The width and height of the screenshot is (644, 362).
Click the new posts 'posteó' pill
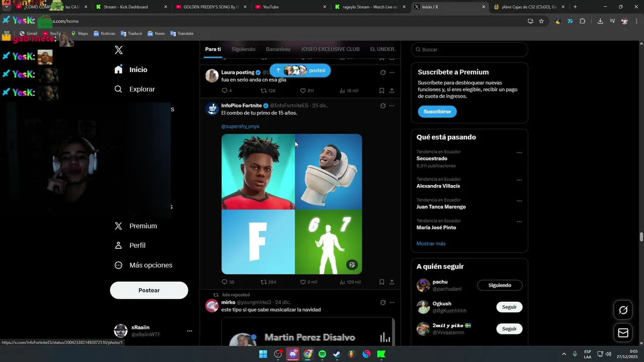pos(300,70)
